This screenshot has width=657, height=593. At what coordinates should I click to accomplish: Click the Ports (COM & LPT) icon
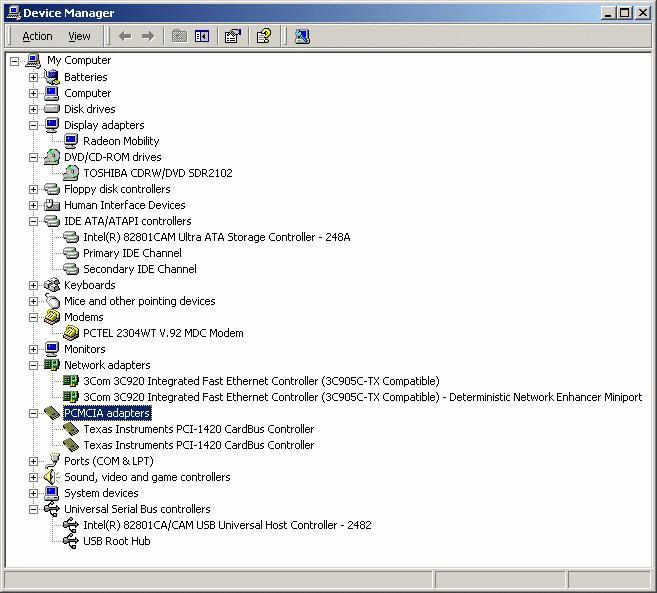coord(52,461)
